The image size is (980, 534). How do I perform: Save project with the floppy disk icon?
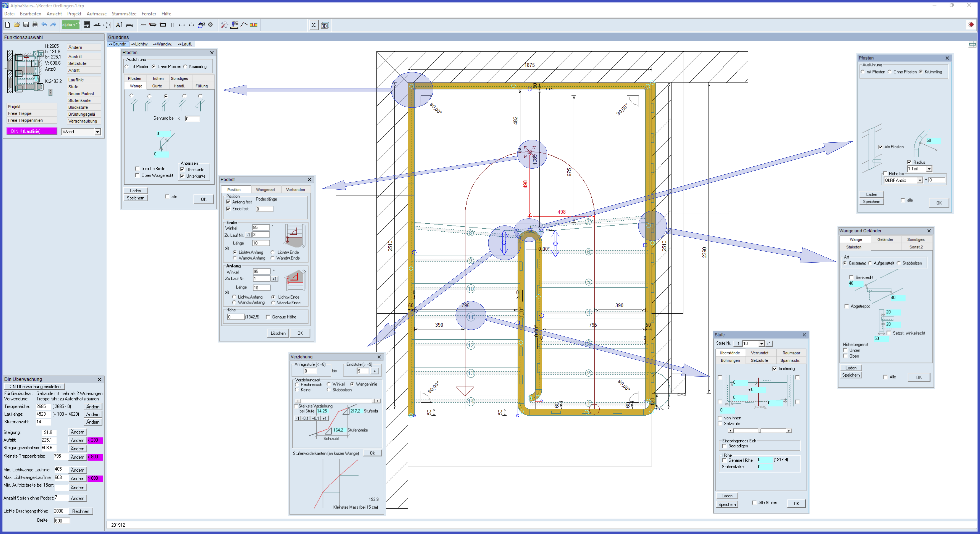pos(26,25)
